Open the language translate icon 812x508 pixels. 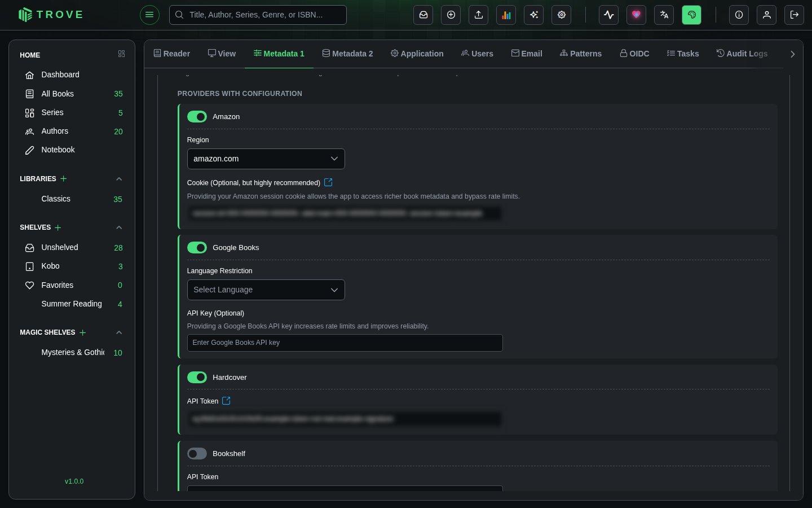point(664,15)
